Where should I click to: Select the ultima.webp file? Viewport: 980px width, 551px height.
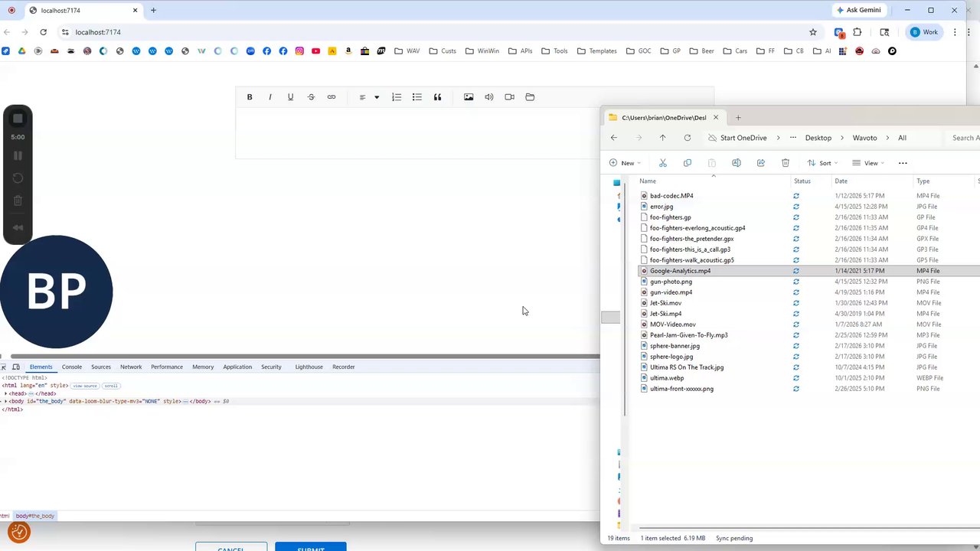click(x=667, y=378)
